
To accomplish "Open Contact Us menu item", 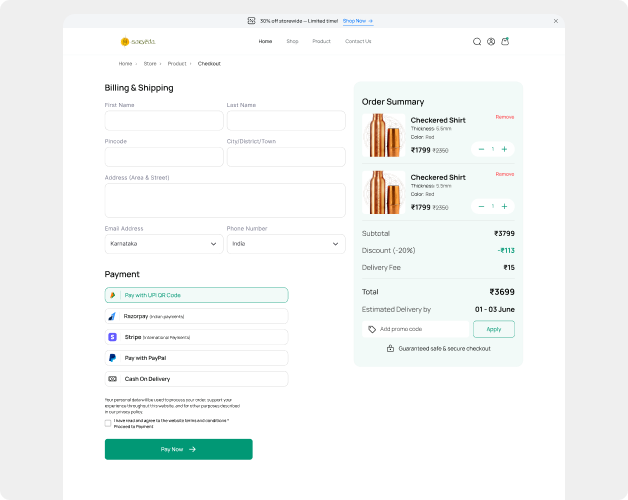I will 358,42.
